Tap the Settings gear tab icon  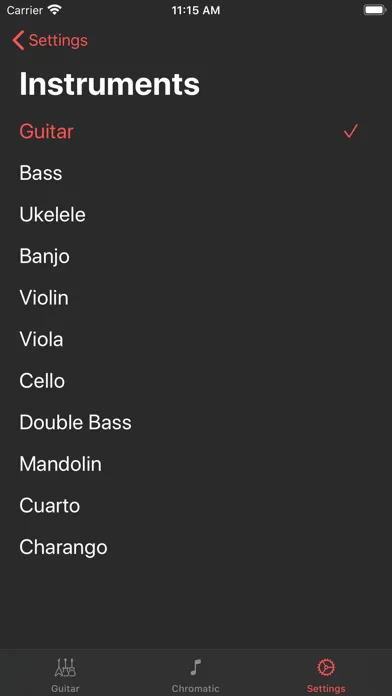tap(326, 667)
